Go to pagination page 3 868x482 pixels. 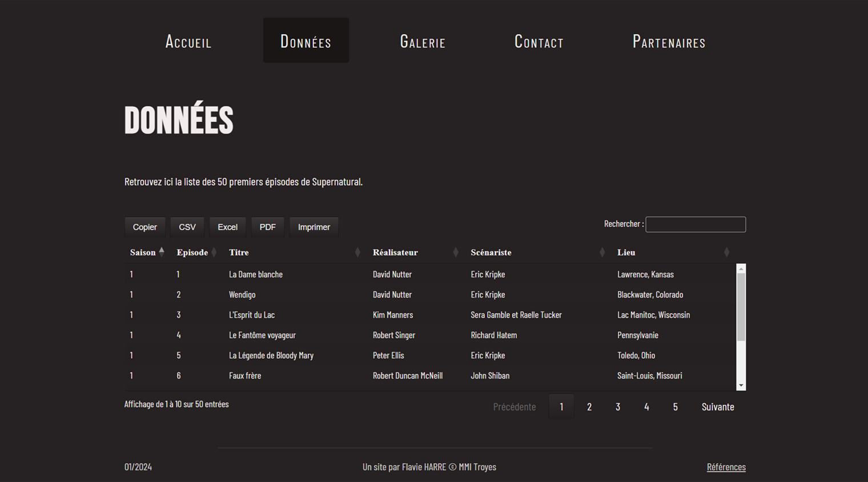point(618,407)
